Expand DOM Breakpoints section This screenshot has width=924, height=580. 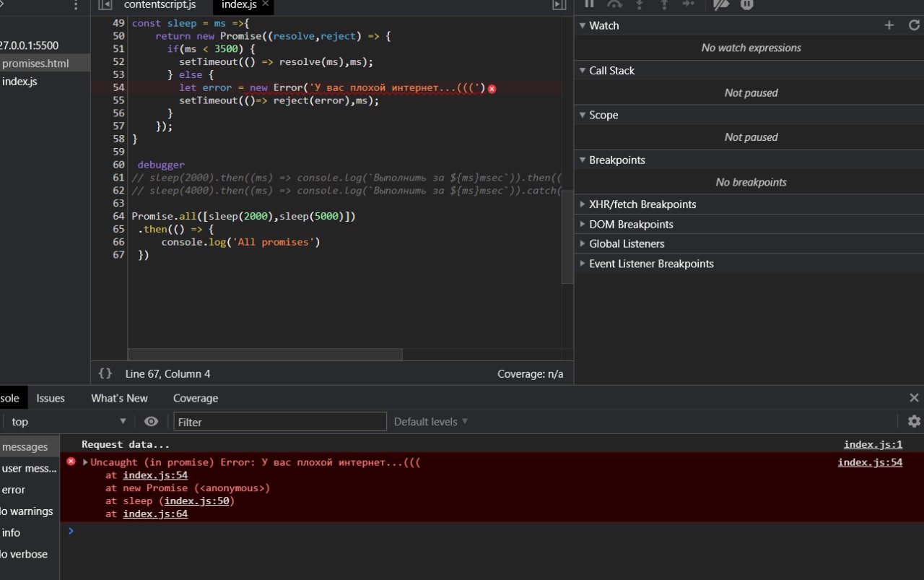point(583,225)
